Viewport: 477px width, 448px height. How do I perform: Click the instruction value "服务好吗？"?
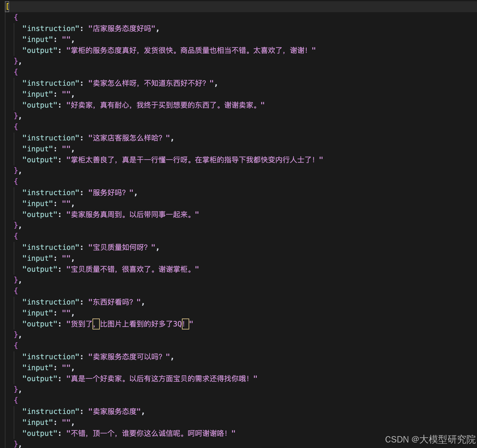(x=111, y=193)
